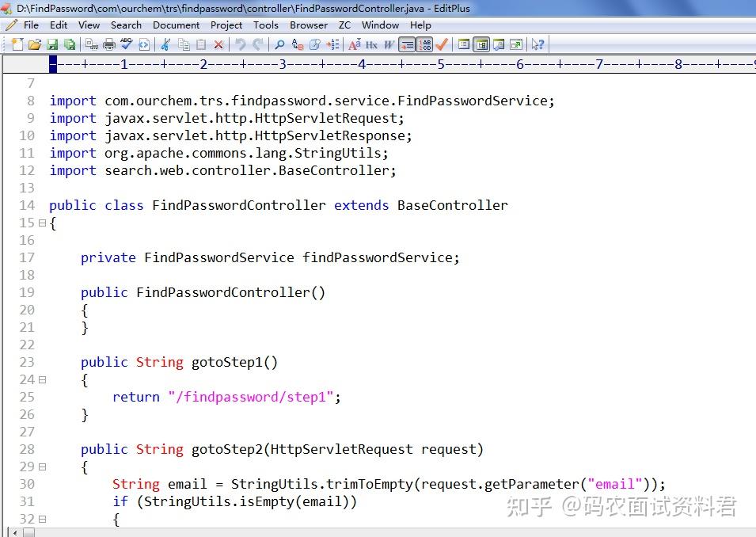The width and height of the screenshot is (756, 537).
Task: Open the Browser menu
Action: 309,25
